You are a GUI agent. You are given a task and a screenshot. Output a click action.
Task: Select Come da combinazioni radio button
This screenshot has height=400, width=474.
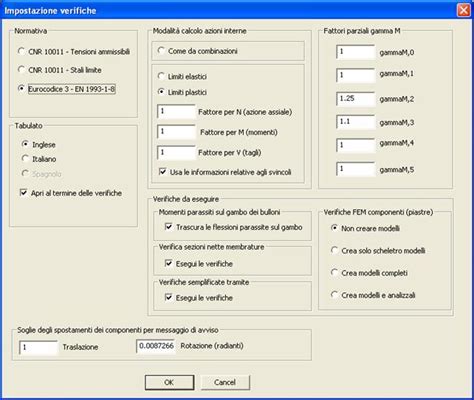161,51
